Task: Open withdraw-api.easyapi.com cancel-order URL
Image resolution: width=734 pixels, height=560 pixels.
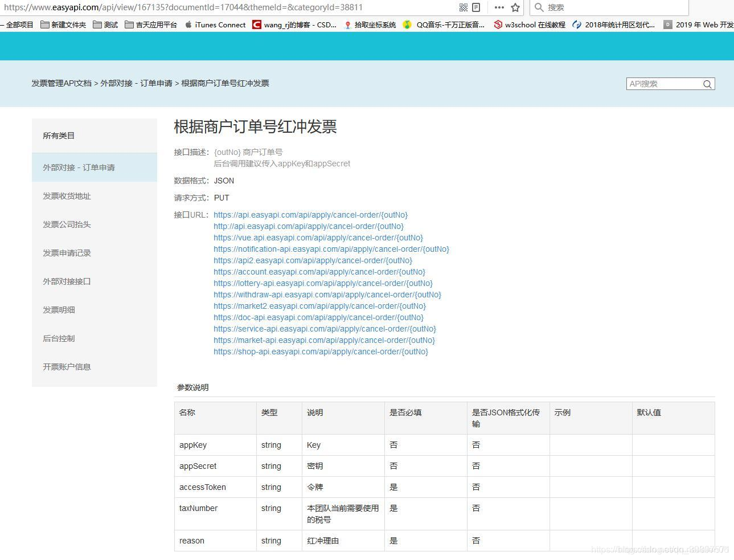Action: [327, 295]
